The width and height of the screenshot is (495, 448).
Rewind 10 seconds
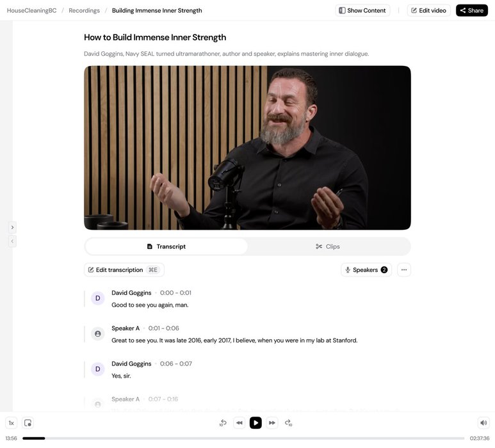point(223,423)
